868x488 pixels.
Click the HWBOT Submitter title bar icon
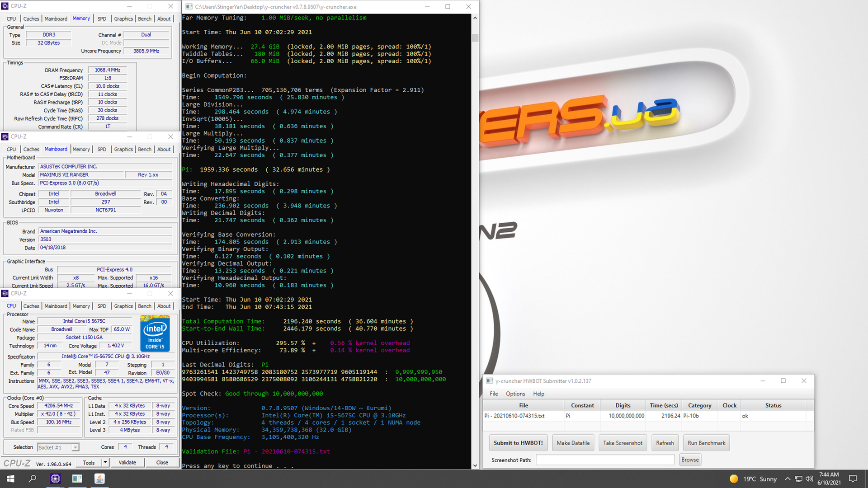coord(489,381)
